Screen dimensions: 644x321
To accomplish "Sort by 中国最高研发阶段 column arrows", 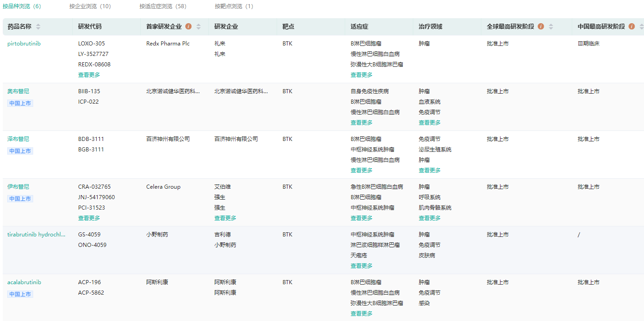I will [641, 27].
